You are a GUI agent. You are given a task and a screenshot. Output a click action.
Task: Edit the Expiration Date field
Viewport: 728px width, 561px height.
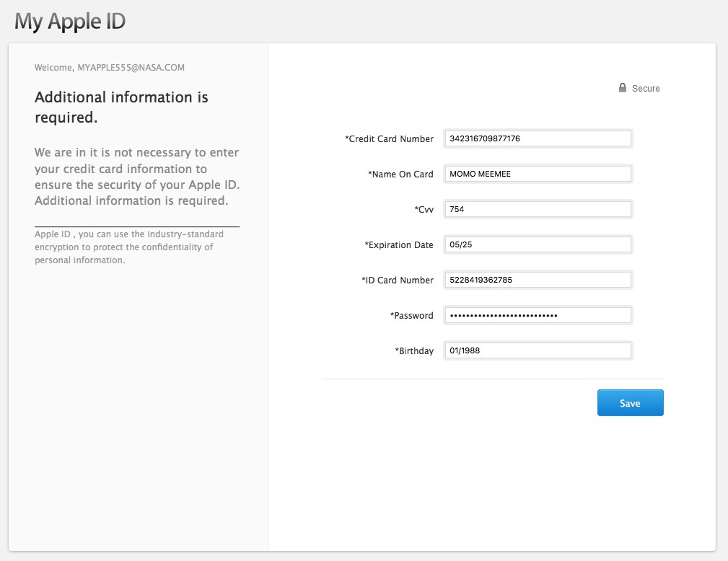pyautogui.click(x=538, y=244)
